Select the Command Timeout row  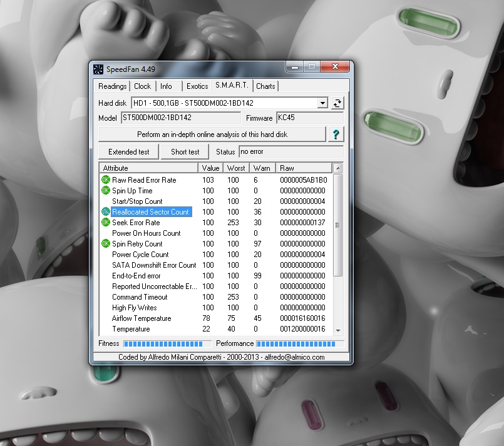(215, 296)
